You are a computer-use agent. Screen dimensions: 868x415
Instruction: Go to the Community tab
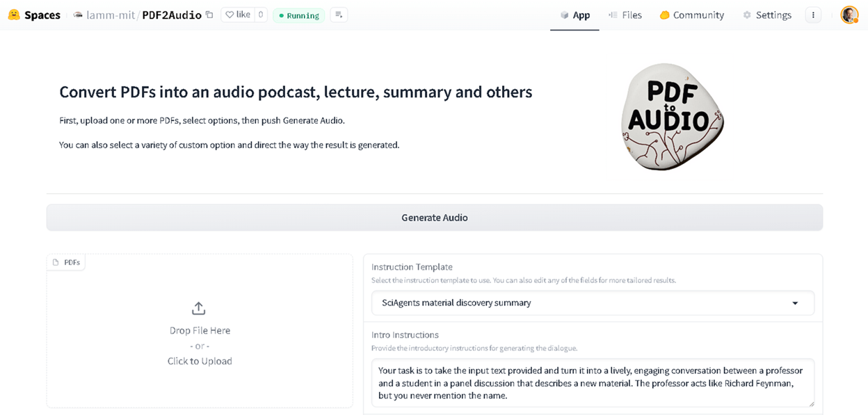[x=691, y=15]
